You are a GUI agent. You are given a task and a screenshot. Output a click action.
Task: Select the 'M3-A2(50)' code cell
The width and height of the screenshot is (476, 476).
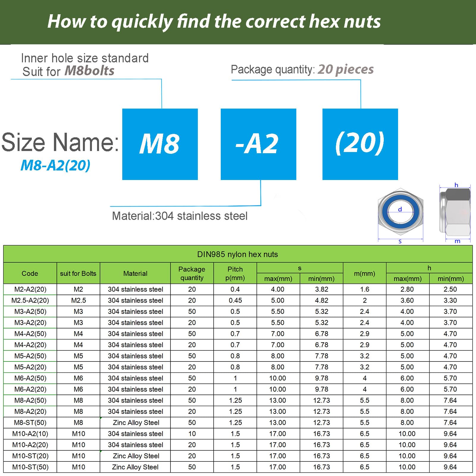(30, 311)
